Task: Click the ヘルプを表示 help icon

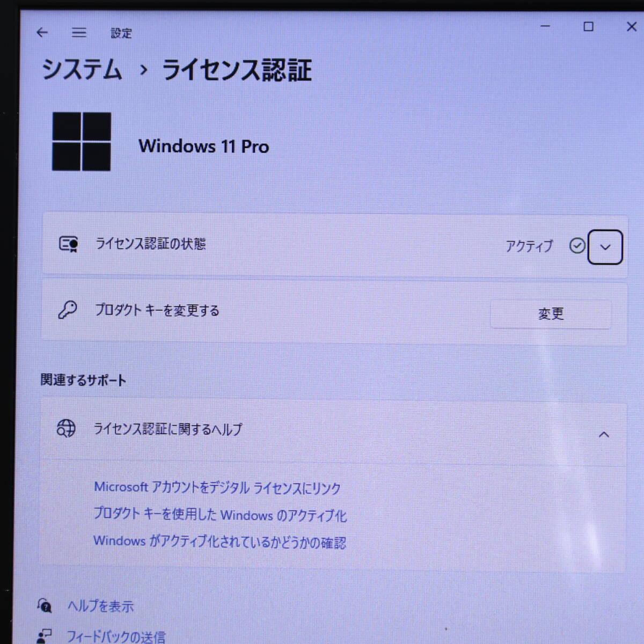Action: click(45, 605)
